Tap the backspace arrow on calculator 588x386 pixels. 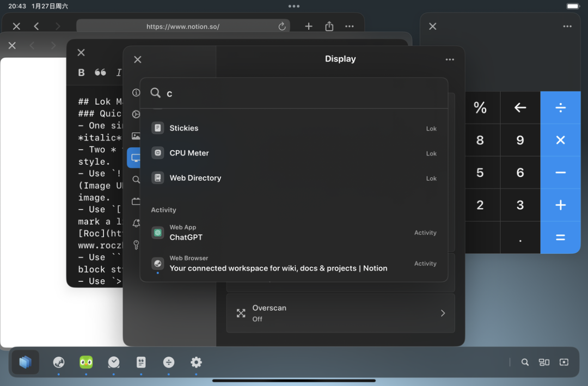[520, 108]
